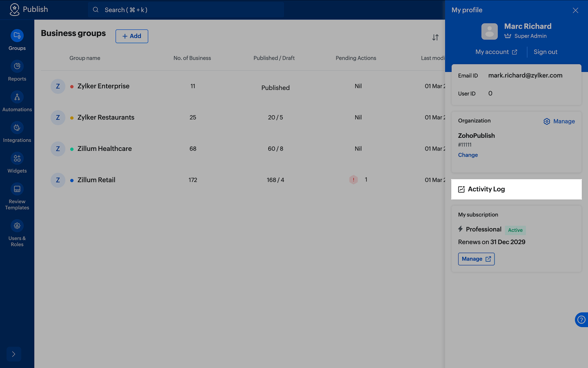Click the Active subscription badge
The height and width of the screenshot is (368, 588).
coord(515,230)
